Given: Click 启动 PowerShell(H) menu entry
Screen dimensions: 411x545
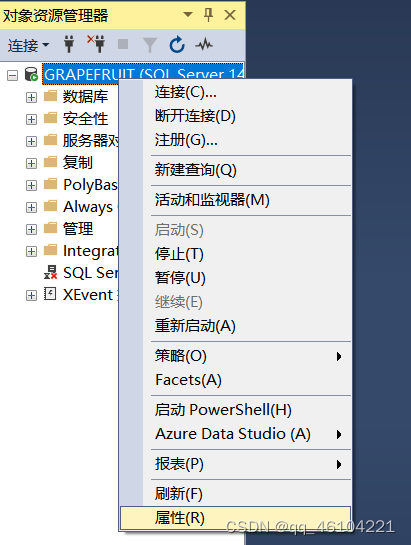Looking at the screenshot, I should 235,410.
